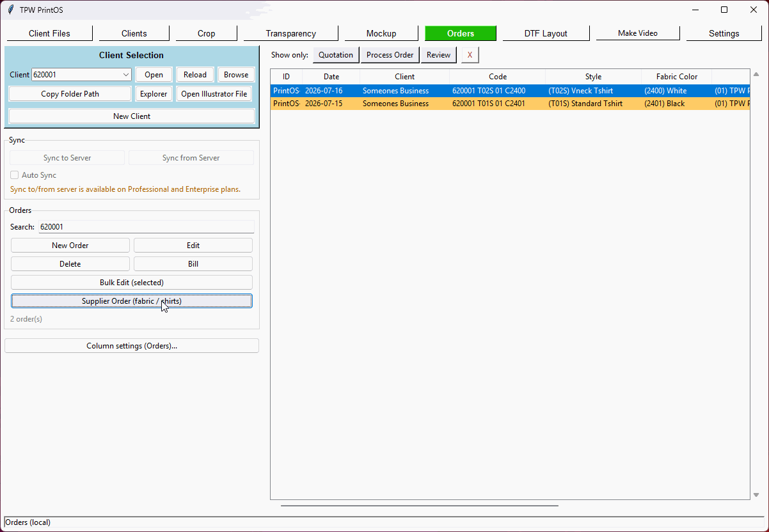Browse for a client folder
The width and height of the screenshot is (769, 532).
(236, 75)
